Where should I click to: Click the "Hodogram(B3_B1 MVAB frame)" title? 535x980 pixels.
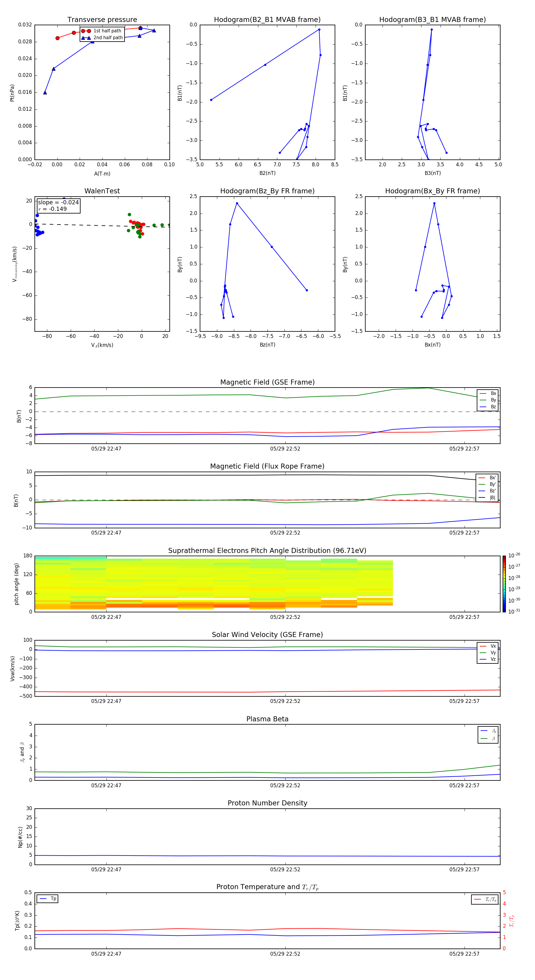point(432,20)
